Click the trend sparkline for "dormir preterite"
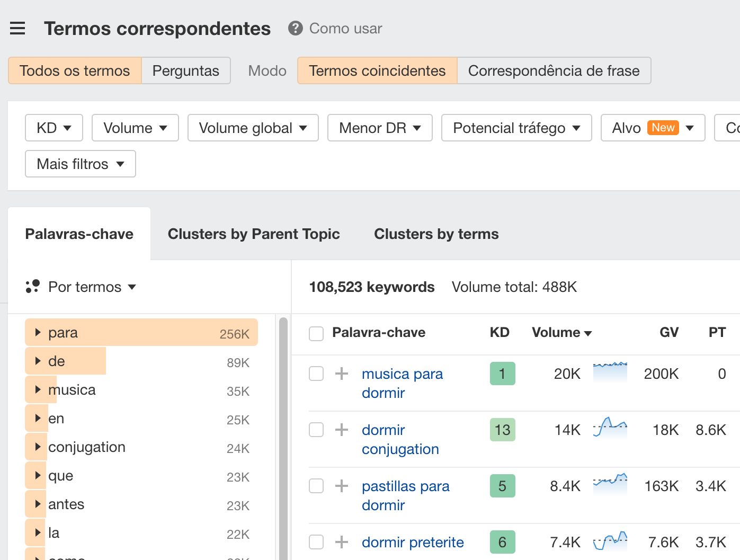This screenshot has width=740, height=560. point(610,541)
